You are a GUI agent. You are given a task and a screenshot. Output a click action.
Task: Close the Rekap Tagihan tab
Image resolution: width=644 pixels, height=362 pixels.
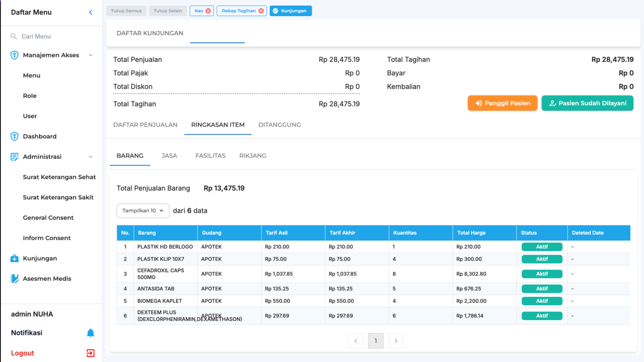coord(261,11)
